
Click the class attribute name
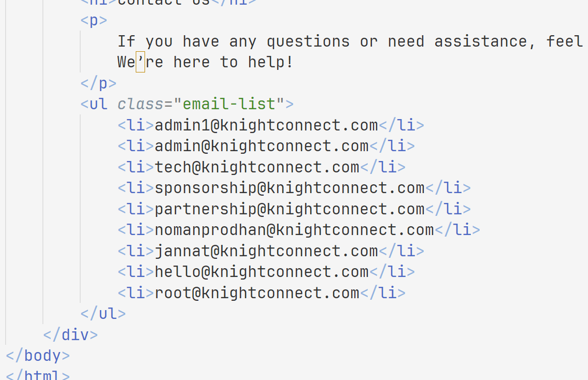tap(140, 104)
